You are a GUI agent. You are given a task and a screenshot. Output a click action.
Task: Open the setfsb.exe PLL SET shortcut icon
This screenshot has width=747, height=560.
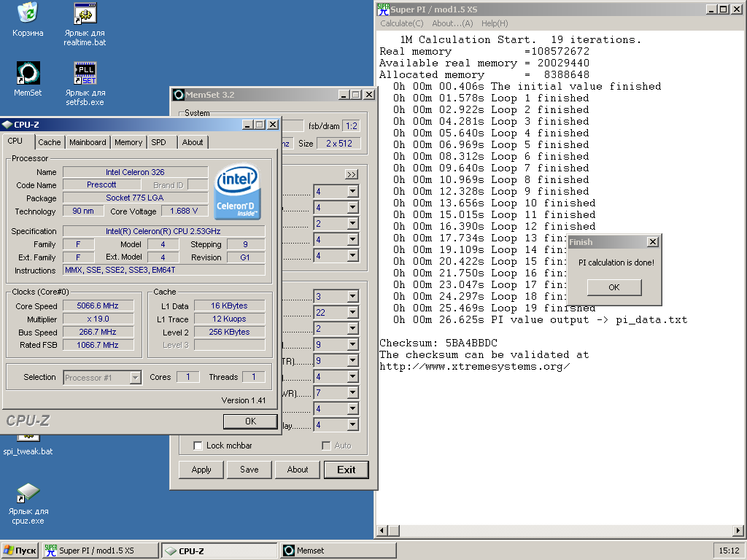pos(85,73)
